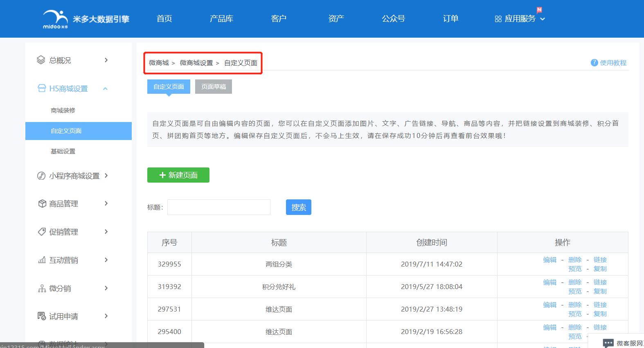644x348 pixels.
Task: Open 客户 in top navigation
Action: point(279,18)
